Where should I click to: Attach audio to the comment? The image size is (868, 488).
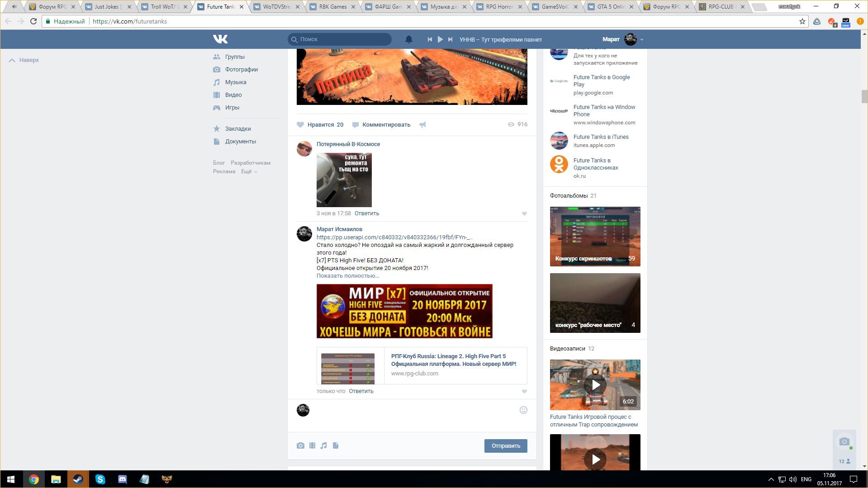pyautogui.click(x=323, y=446)
